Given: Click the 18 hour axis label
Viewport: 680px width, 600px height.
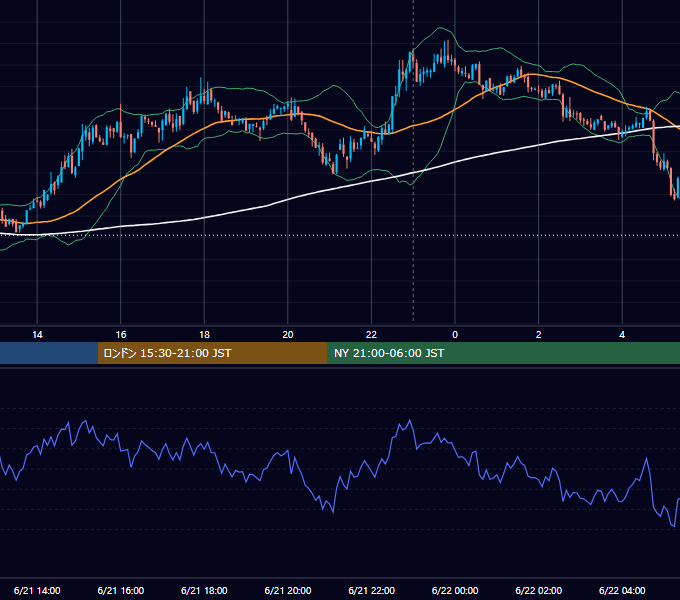Looking at the screenshot, I should (x=204, y=335).
